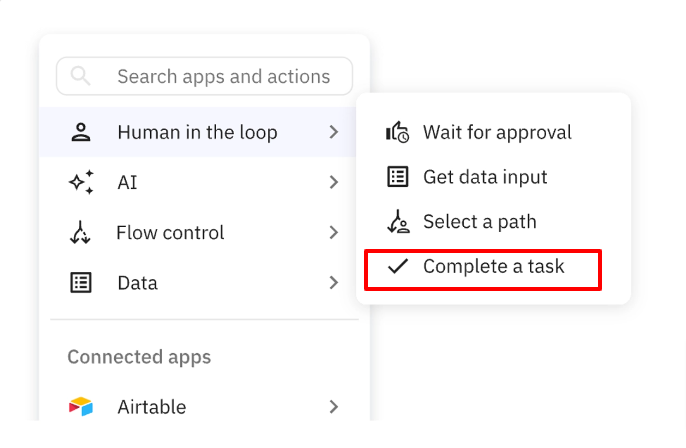
Task: Choose the Complete a task action
Action: 493,267
